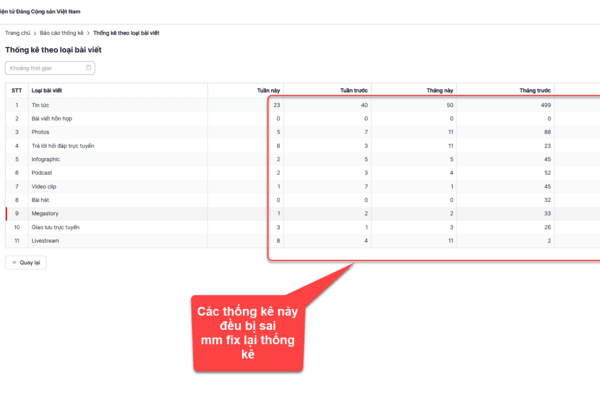Click the STT column header
The width and height of the screenshot is (600, 400).
click(17, 91)
